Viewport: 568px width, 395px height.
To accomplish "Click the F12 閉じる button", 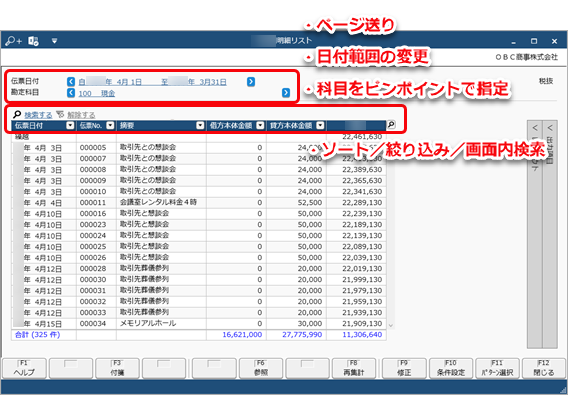I will tap(544, 368).
